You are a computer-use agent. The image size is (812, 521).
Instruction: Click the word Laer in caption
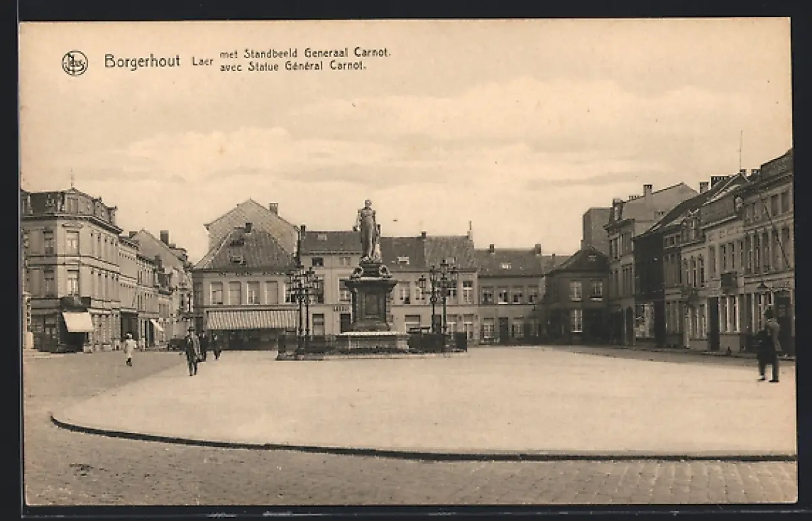click(202, 62)
